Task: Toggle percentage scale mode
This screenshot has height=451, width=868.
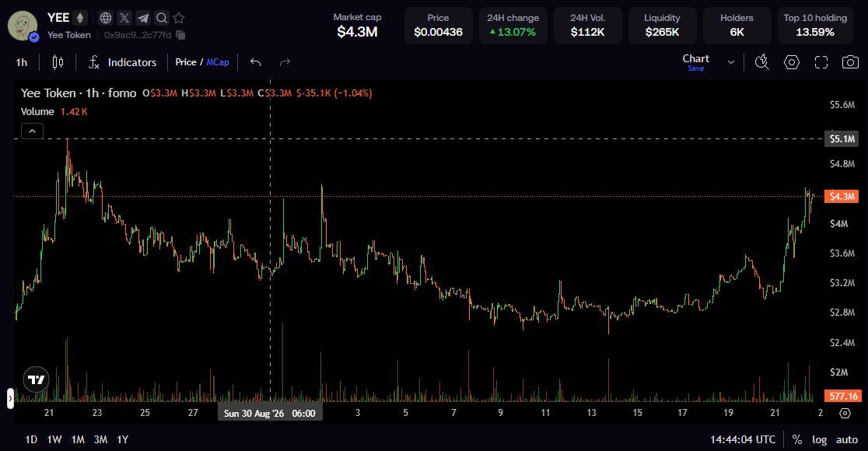Action: (x=797, y=439)
